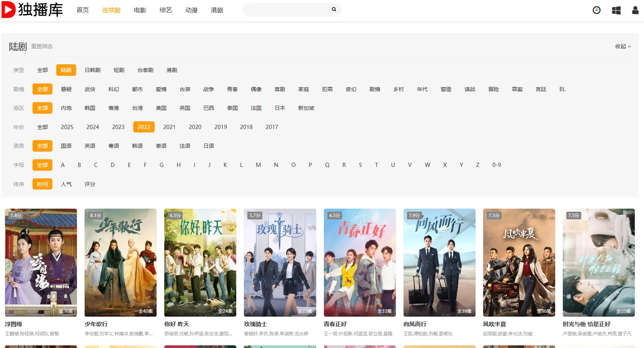The image size is (644, 348).
Task: Open the 综艺 nav item
Action: click(x=166, y=10)
